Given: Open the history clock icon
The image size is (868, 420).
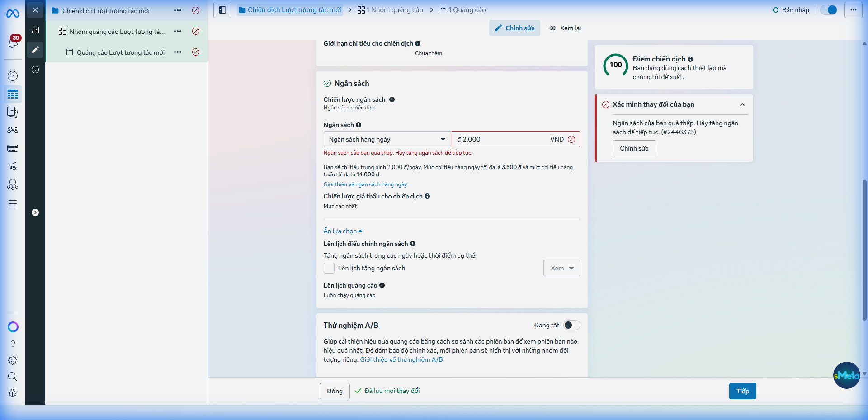Looking at the screenshot, I should (x=35, y=70).
